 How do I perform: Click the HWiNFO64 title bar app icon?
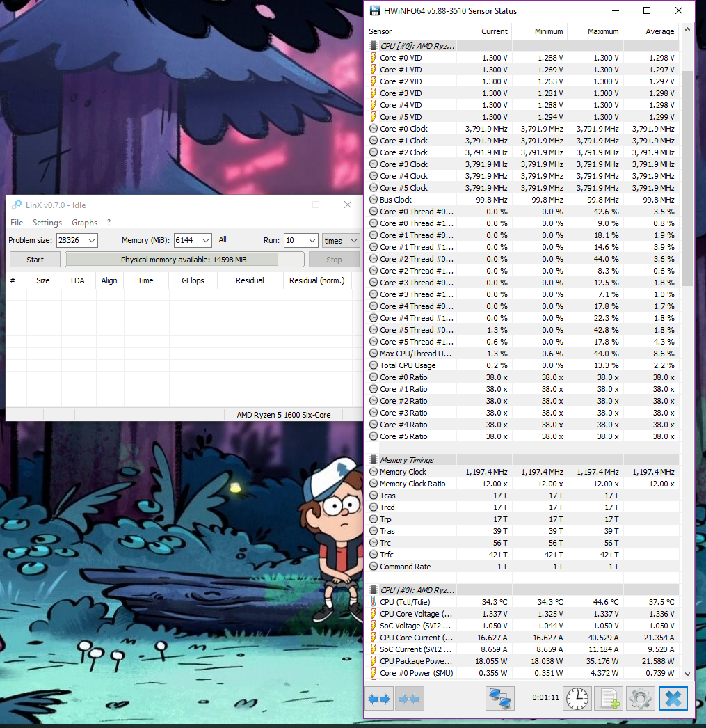tap(374, 10)
